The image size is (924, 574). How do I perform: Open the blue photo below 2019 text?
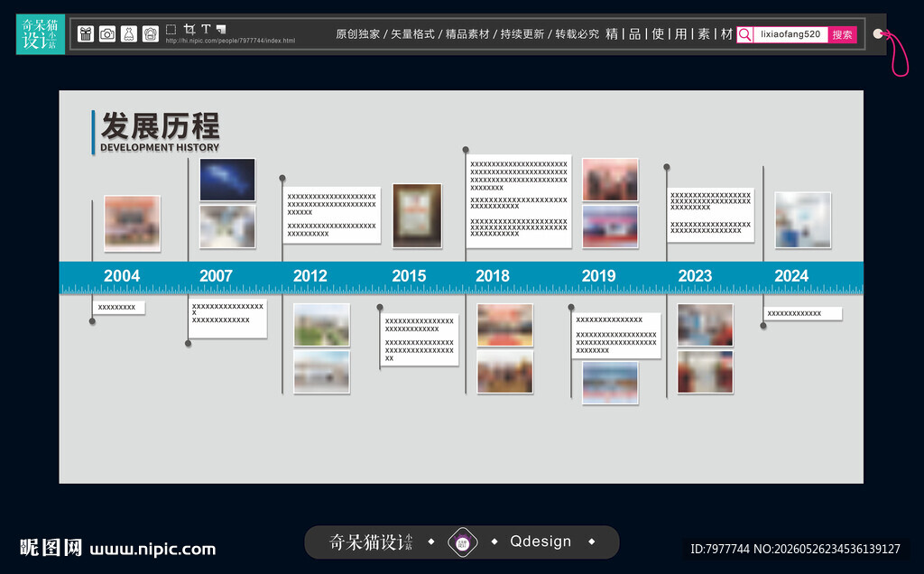click(x=610, y=383)
